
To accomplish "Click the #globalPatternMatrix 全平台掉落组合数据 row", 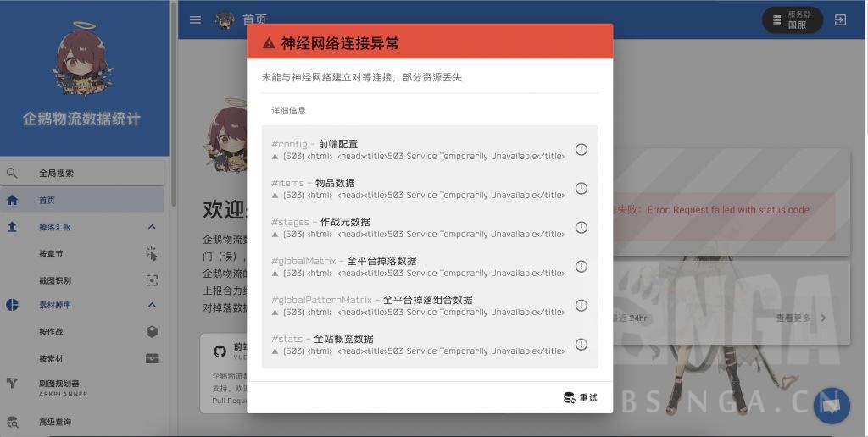I will [x=430, y=306].
